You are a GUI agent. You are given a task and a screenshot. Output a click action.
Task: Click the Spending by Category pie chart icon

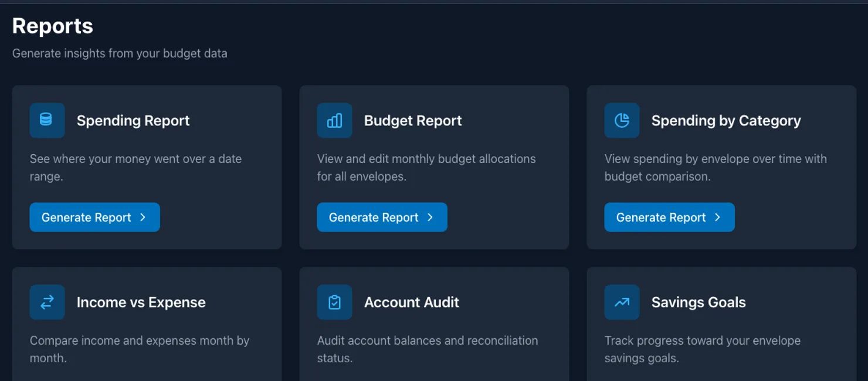622,120
